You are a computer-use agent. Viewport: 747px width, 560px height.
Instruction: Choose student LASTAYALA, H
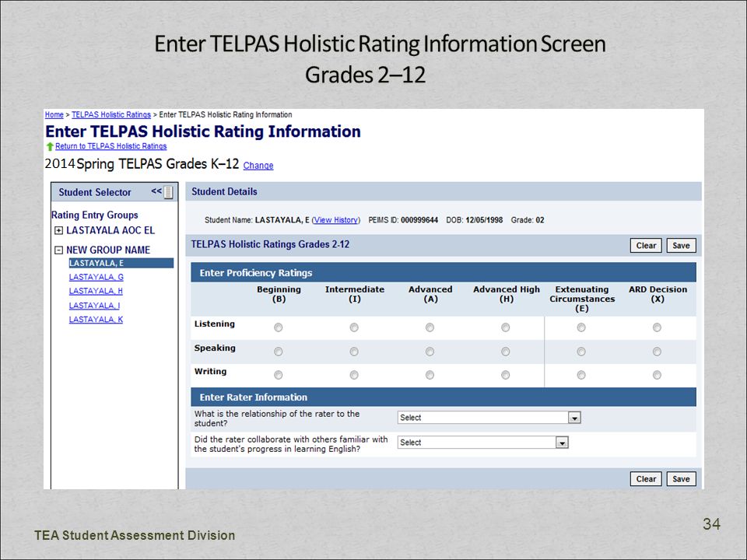pyautogui.click(x=96, y=291)
